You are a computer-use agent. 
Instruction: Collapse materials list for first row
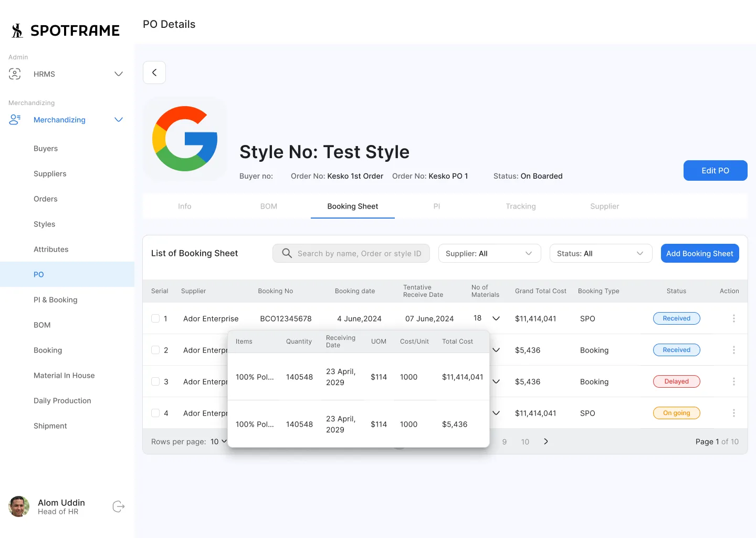tap(496, 318)
